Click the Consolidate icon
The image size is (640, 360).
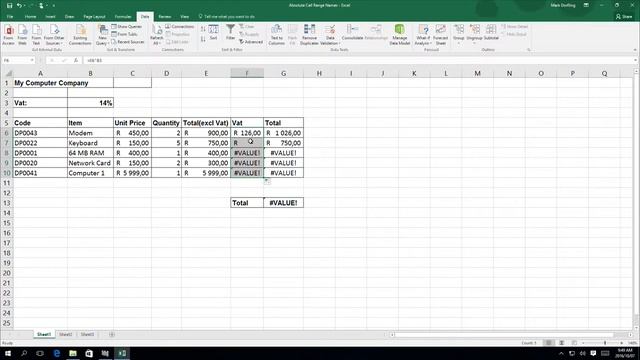(352, 33)
